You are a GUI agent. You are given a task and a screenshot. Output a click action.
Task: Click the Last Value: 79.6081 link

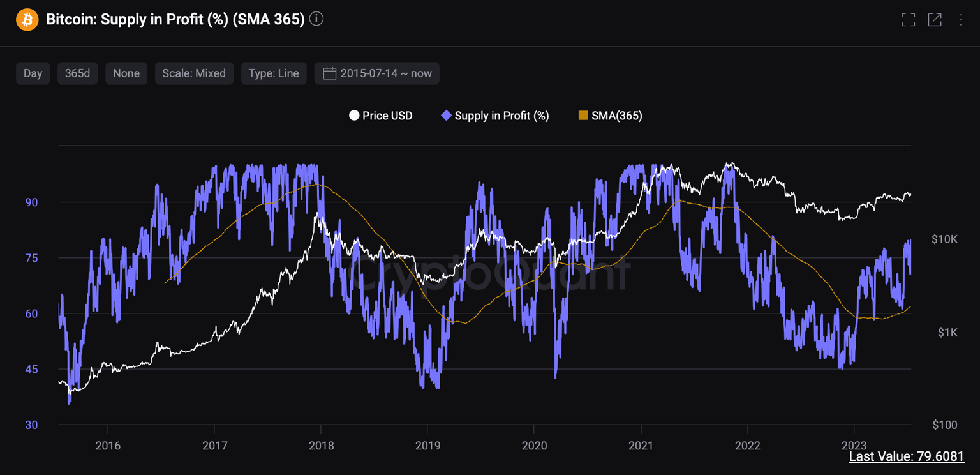(907, 456)
